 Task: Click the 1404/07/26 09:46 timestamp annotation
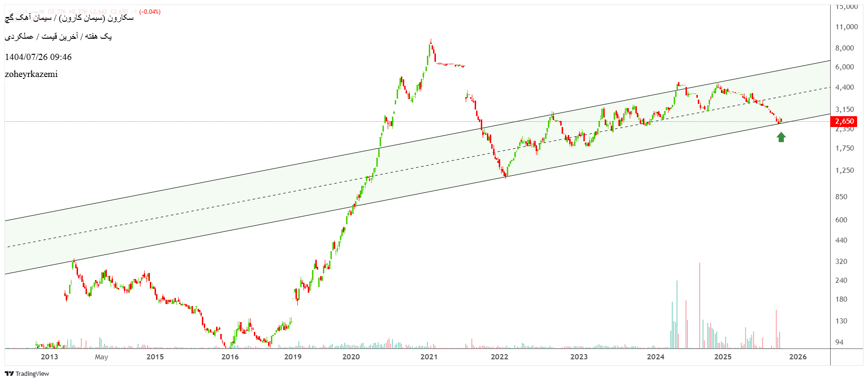coord(38,57)
